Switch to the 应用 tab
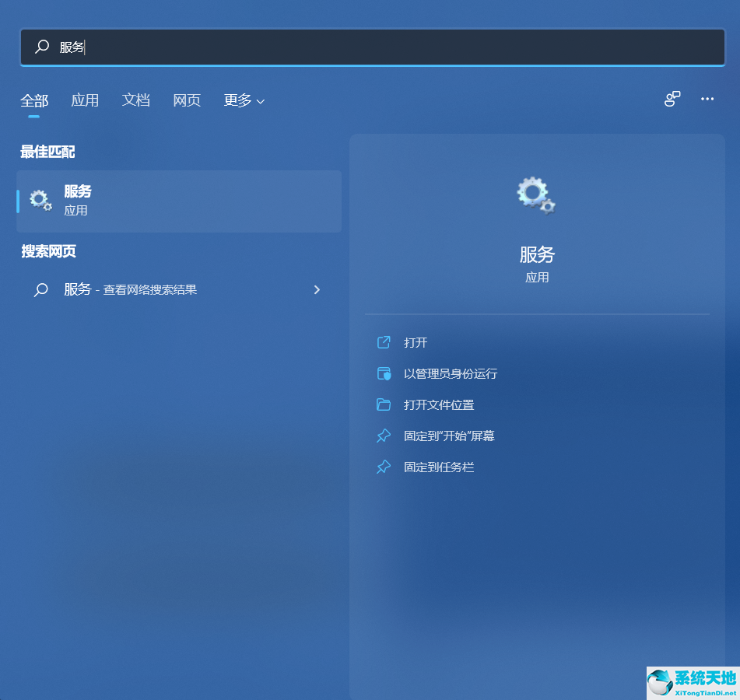Screen dimensions: 740x700 coord(85,100)
